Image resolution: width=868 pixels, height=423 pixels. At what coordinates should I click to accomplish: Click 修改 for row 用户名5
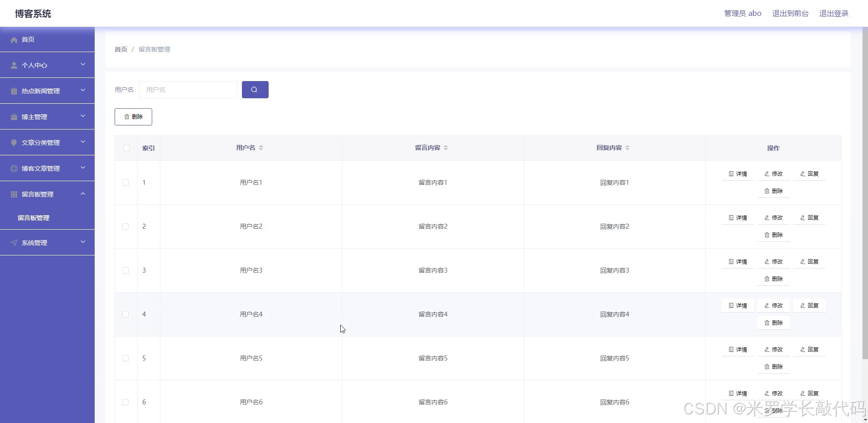coord(773,350)
